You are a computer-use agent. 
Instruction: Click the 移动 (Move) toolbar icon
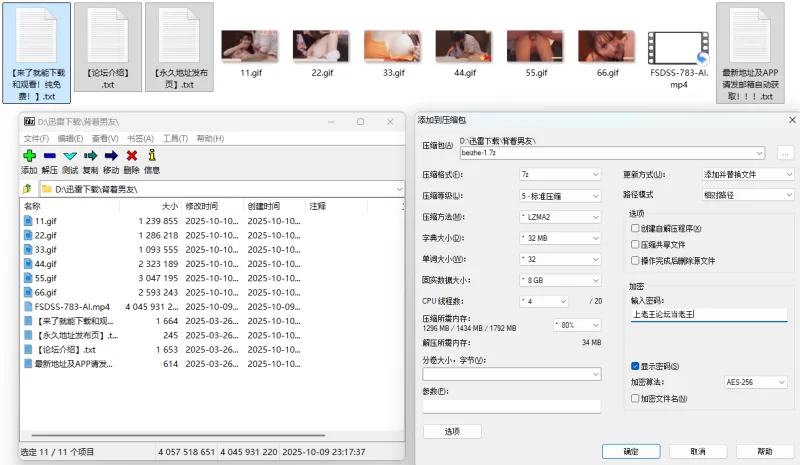point(111,156)
